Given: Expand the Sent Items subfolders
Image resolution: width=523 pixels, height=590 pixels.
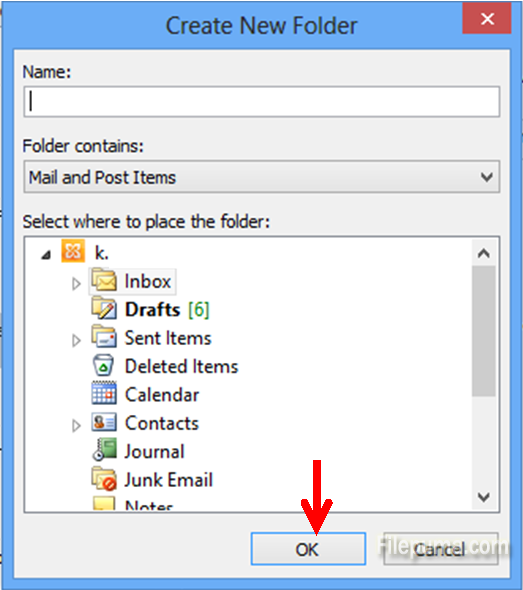Looking at the screenshot, I should tap(76, 340).
